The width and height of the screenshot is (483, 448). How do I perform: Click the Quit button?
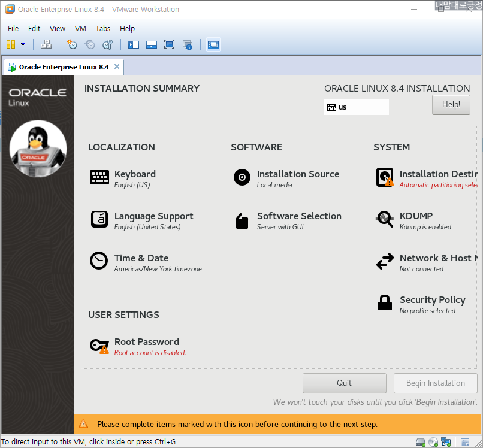[x=344, y=383]
